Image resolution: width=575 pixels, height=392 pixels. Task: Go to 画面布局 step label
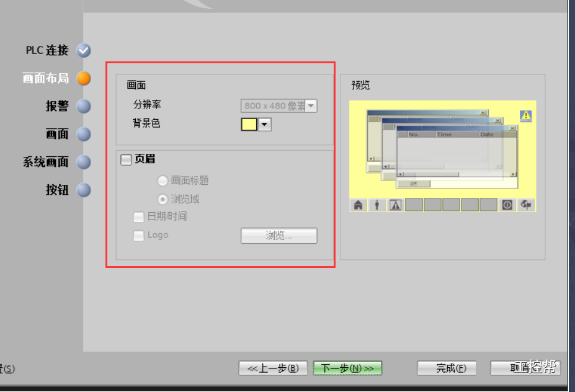(46, 78)
